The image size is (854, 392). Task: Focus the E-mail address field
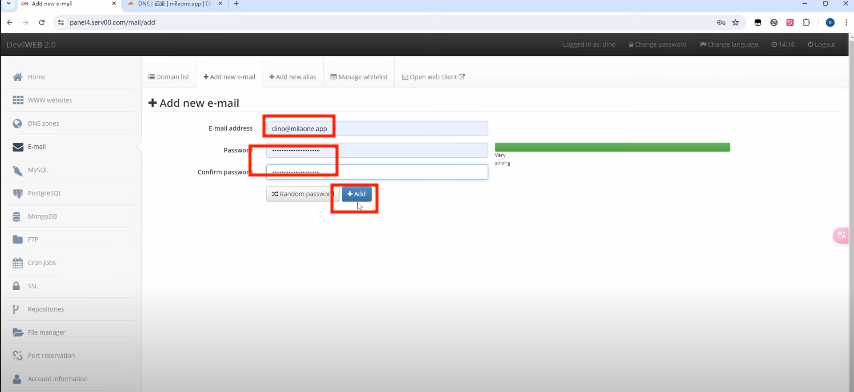(x=377, y=128)
